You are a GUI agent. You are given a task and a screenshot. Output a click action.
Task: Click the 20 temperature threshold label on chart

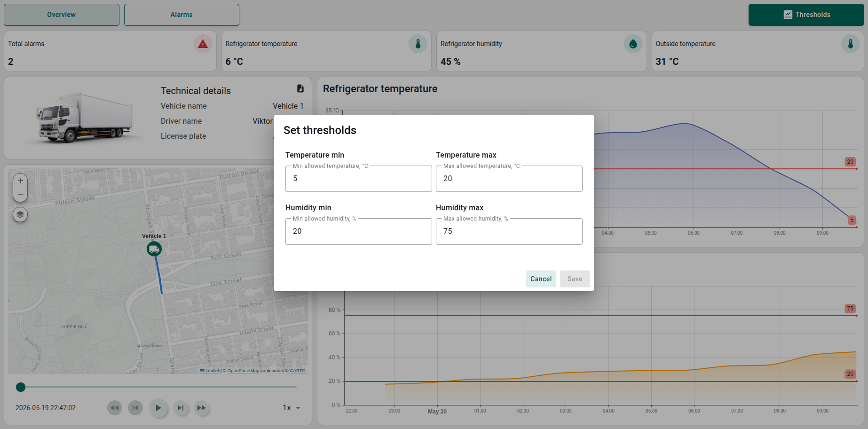(x=850, y=162)
